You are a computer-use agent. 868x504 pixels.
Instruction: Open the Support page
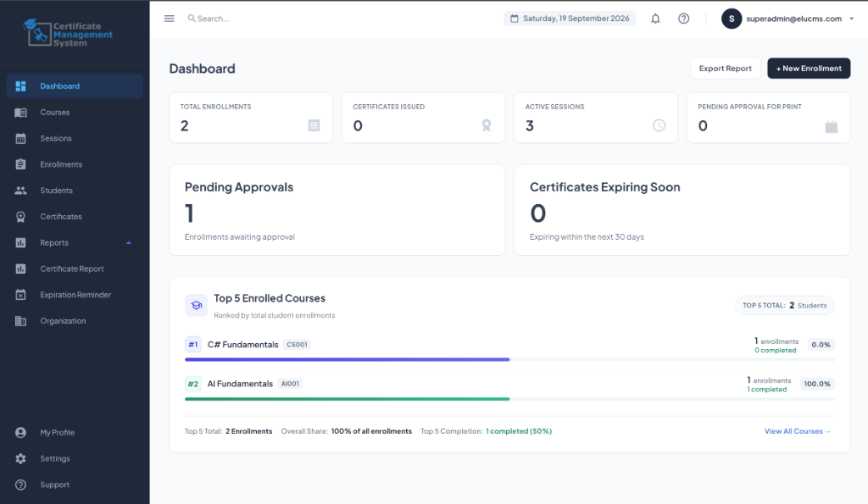pos(75,485)
